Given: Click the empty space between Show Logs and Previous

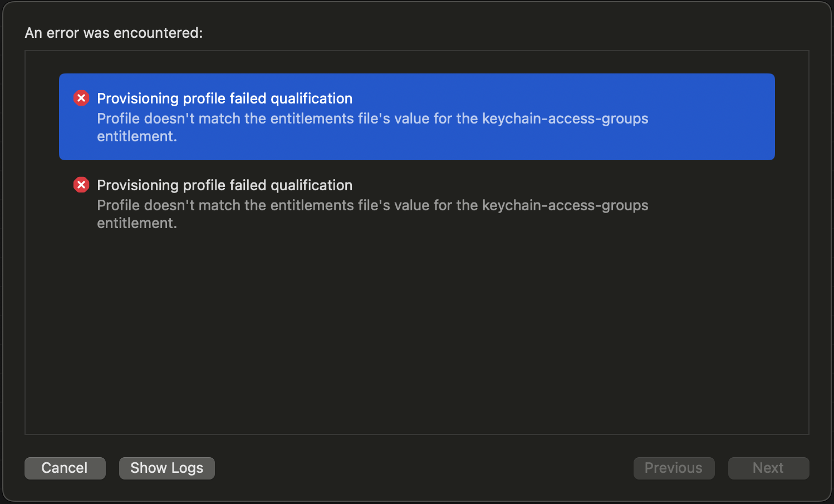Looking at the screenshot, I should coord(423,468).
